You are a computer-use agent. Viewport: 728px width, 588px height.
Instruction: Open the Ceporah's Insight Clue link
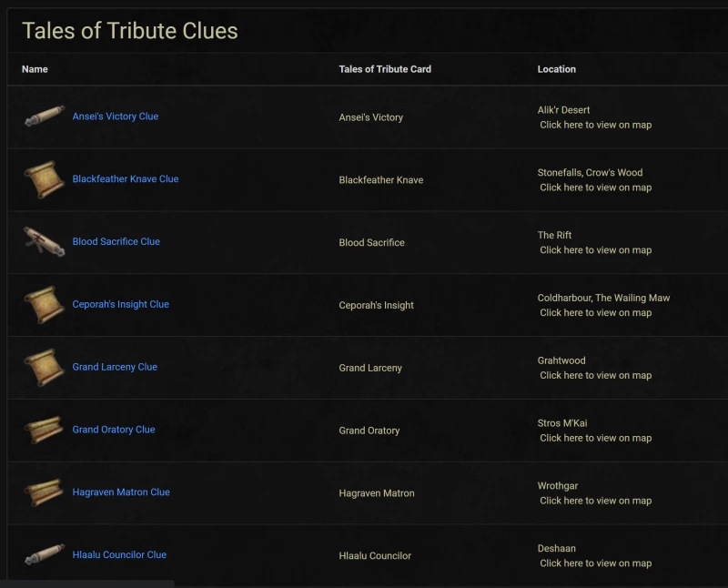[121, 304]
